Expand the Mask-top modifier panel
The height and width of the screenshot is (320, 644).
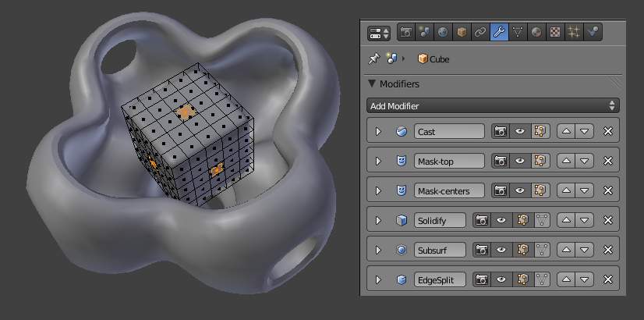(x=378, y=162)
